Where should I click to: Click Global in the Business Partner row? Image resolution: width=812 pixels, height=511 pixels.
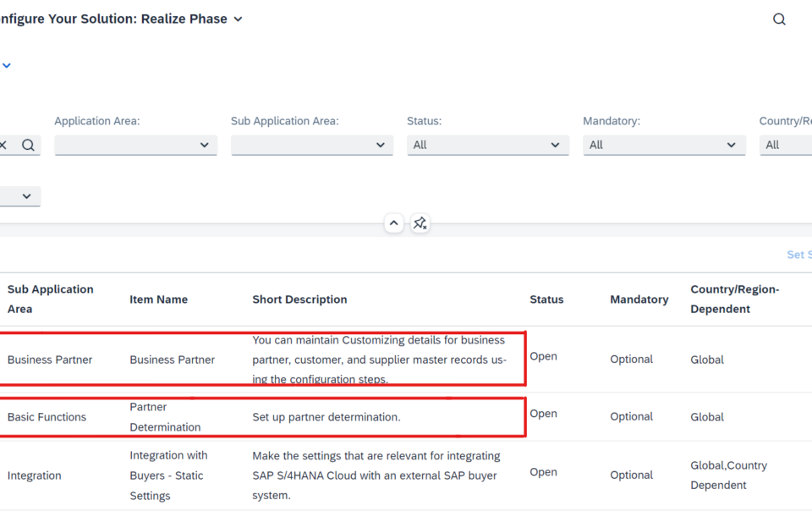click(x=707, y=360)
